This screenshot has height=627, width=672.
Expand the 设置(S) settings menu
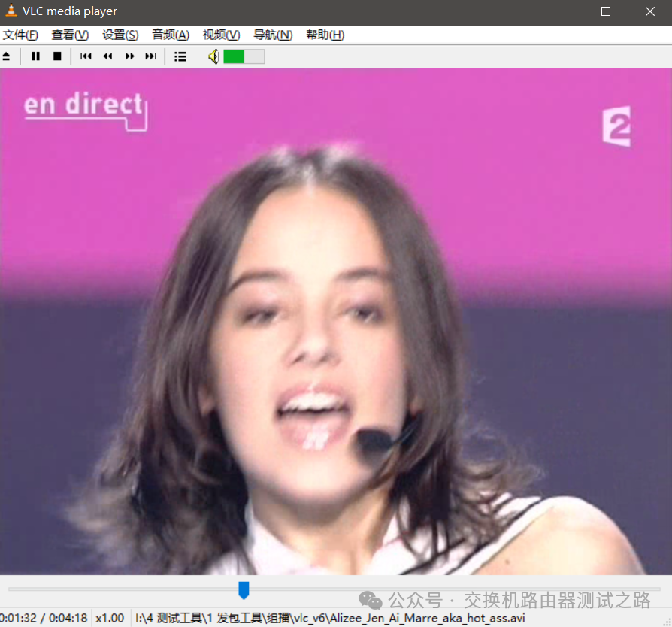tap(120, 35)
